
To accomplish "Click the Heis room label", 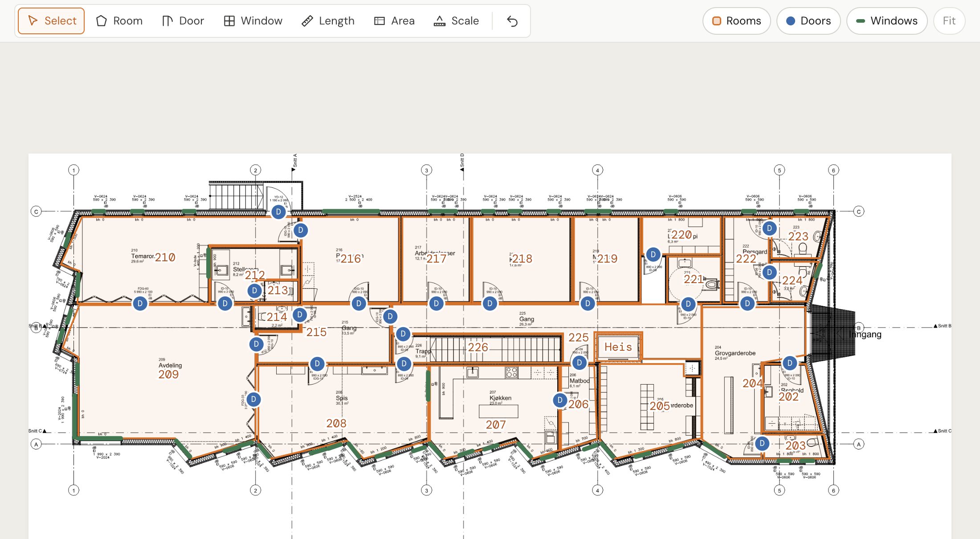I will 618,347.
